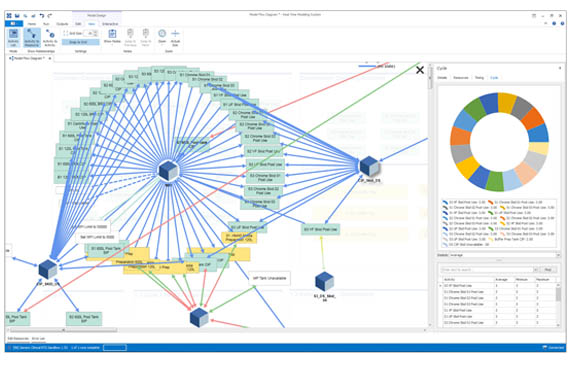Screen dimensions: 570x370
Task: Expand the first activity table row arrow
Action: click(441, 286)
